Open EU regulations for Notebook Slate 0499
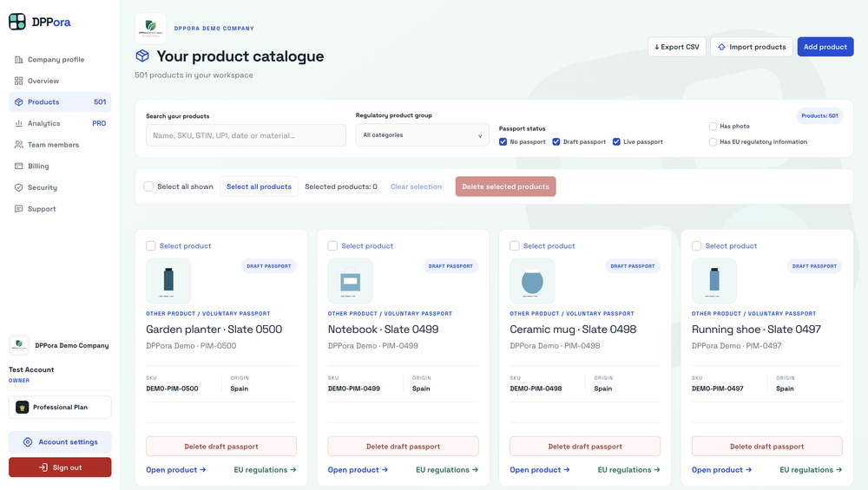This screenshot has width=868, height=490. [447, 470]
